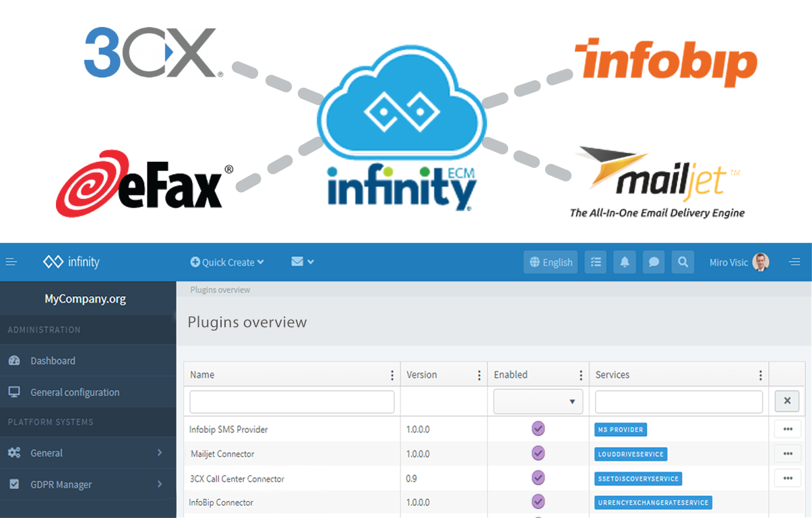Viewport: 812px width, 518px height.
Task: Open Dashboard in the sidebar
Action: point(88,361)
